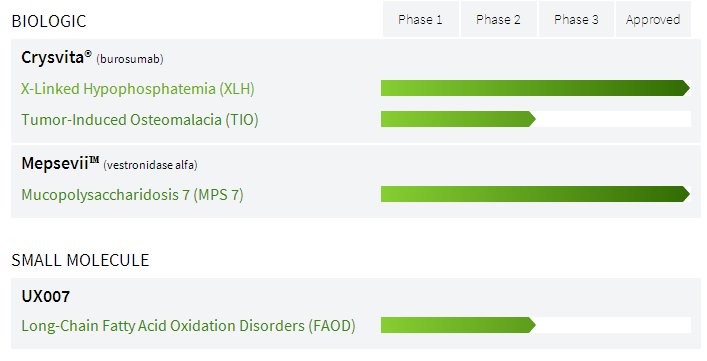Viewport: 707px width, 361px height.
Task: Click the SMALL MOLECULE section heading
Action: 80,260
